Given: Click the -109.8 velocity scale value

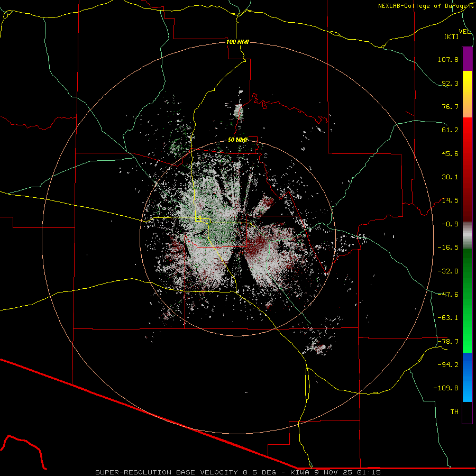Looking at the screenshot, I should coord(446,388).
